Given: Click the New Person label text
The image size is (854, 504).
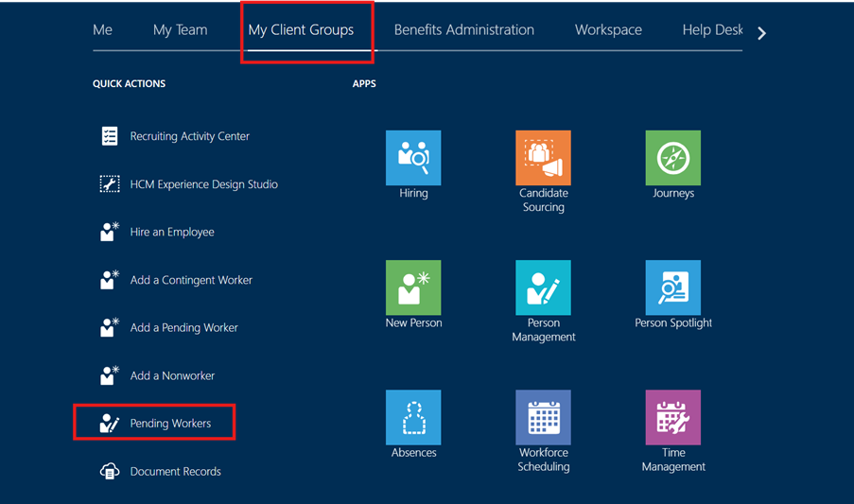Looking at the screenshot, I should pos(413,322).
